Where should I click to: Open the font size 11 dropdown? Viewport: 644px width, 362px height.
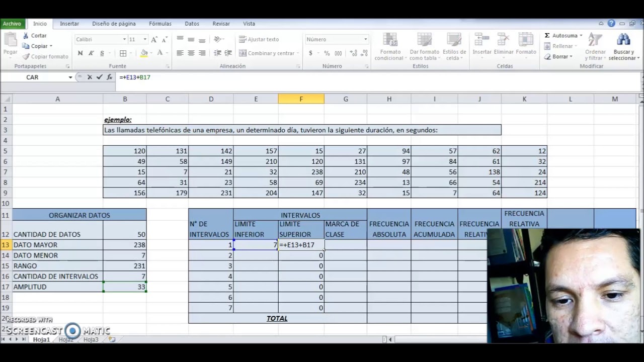(x=145, y=39)
